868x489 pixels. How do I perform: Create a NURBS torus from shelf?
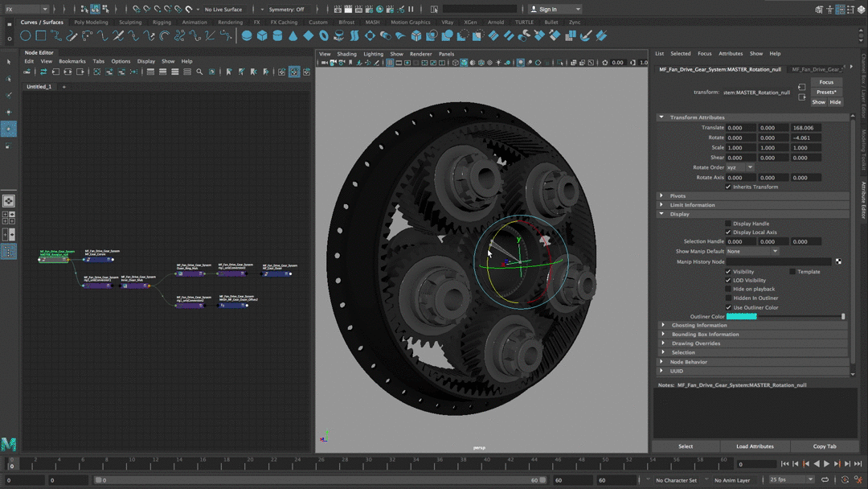tap(324, 36)
